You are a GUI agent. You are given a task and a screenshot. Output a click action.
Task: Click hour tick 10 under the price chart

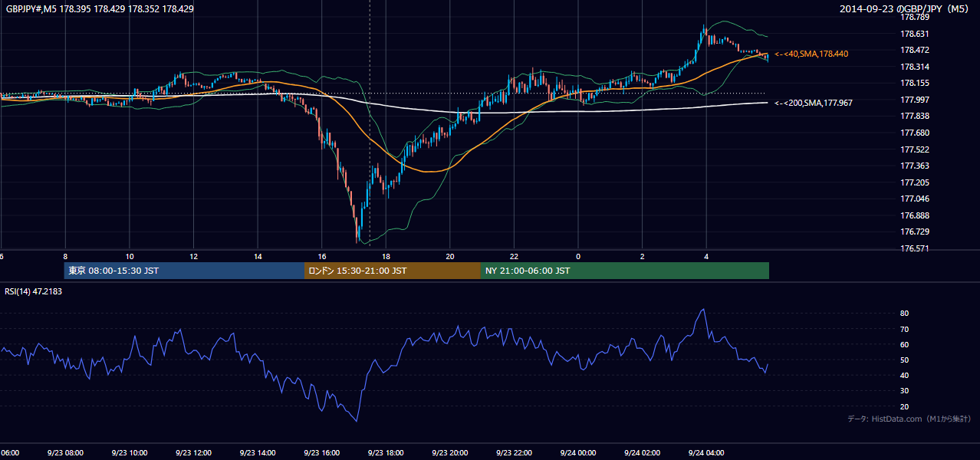click(130, 256)
